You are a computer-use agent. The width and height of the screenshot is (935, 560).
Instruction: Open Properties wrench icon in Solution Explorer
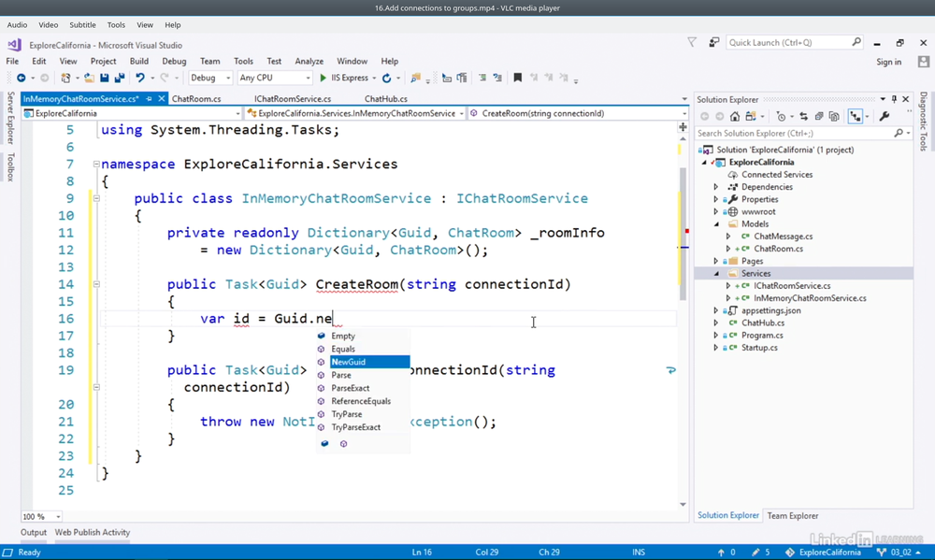(x=885, y=117)
